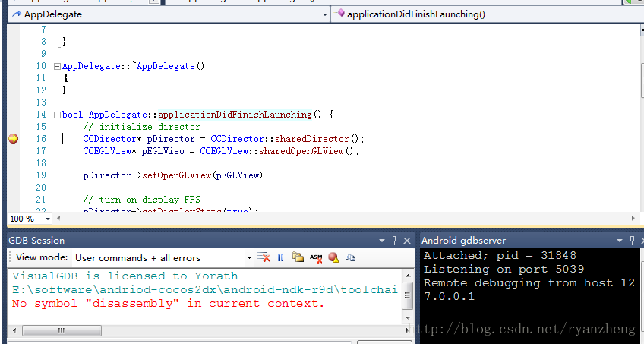This screenshot has height=344, width=644.
Task: Click the "// turn on display FPS" comment
Action: click(141, 200)
